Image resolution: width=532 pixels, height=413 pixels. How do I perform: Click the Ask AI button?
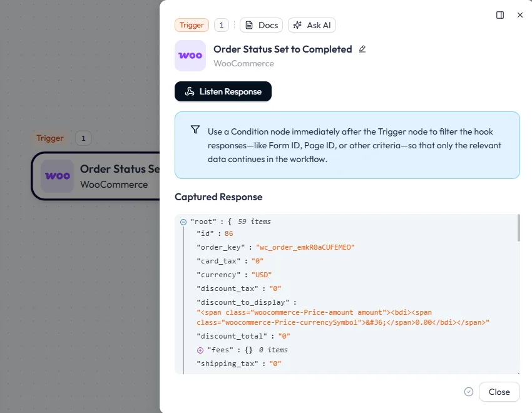pos(312,25)
